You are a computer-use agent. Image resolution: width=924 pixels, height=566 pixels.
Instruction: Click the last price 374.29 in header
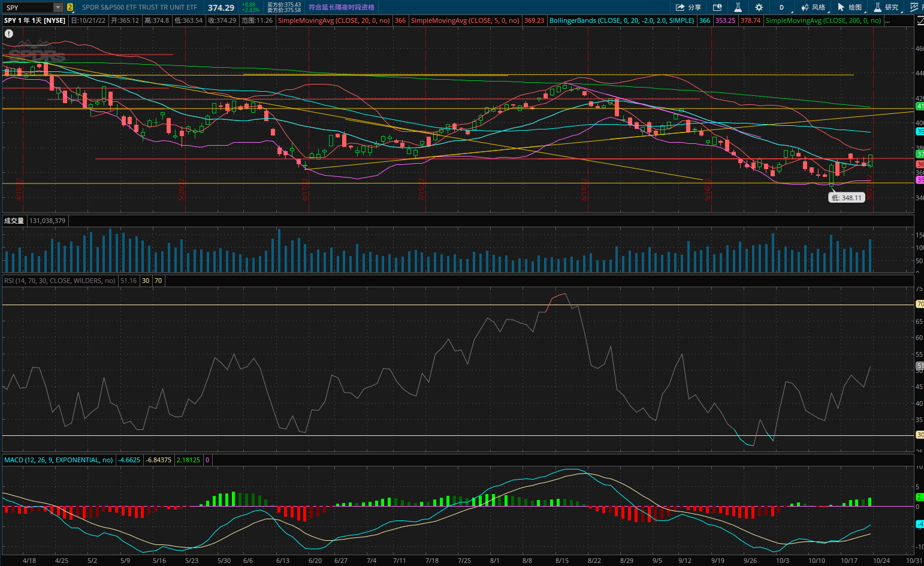221,8
